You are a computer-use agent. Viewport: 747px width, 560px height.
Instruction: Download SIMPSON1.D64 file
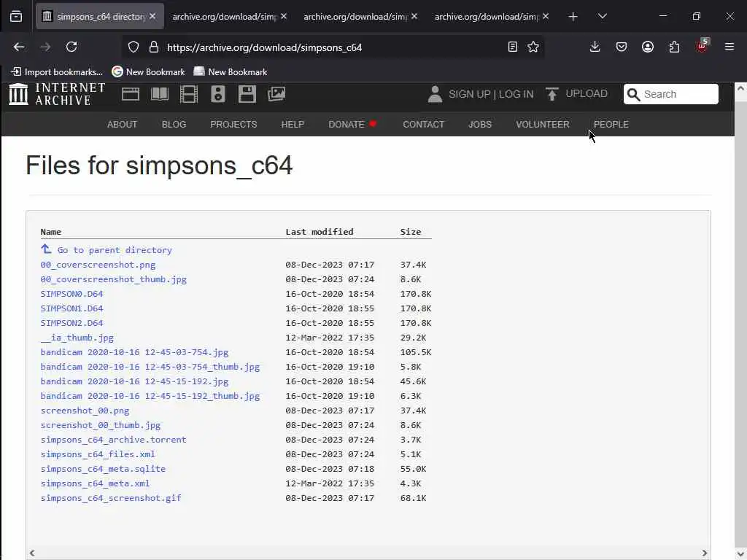tap(71, 308)
